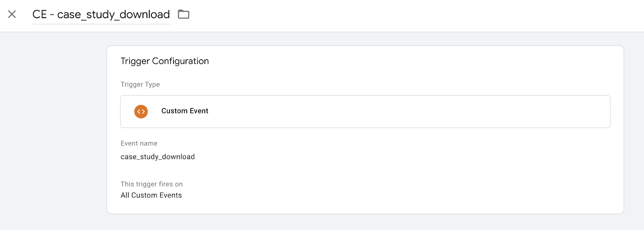Select the Custom Event trigger type text
Viewport: 644px width, 230px height.
point(185,111)
